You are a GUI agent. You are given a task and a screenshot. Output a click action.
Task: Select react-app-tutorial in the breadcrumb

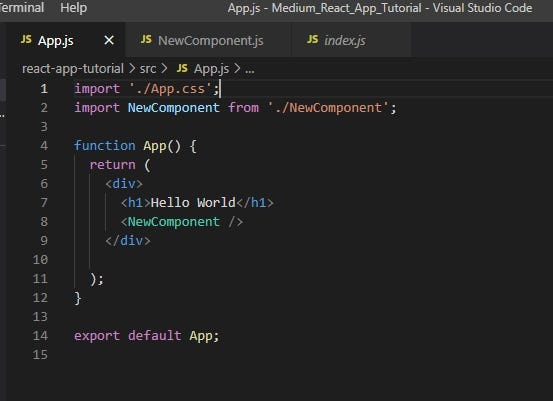73,68
